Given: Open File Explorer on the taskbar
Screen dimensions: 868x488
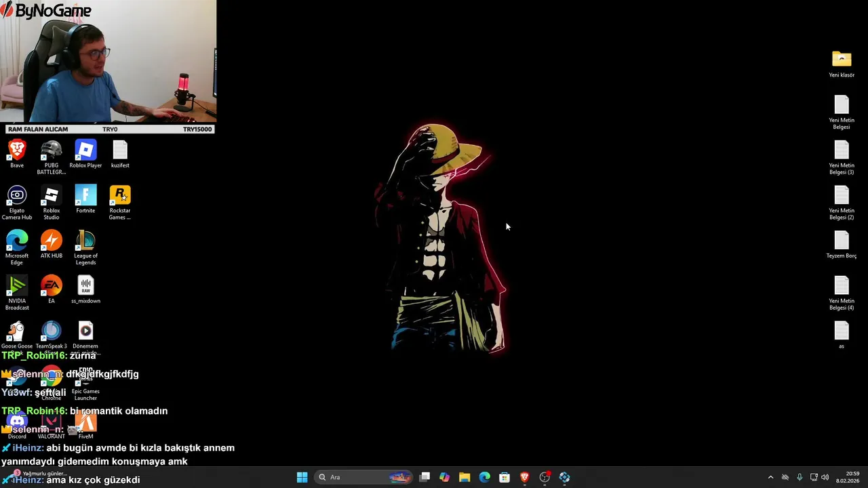Looking at the screenshot, I should pos(465,477).
